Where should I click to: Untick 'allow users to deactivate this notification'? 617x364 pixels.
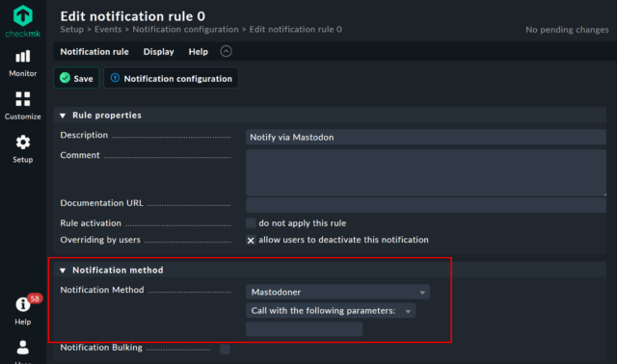(x=251, y=240)
